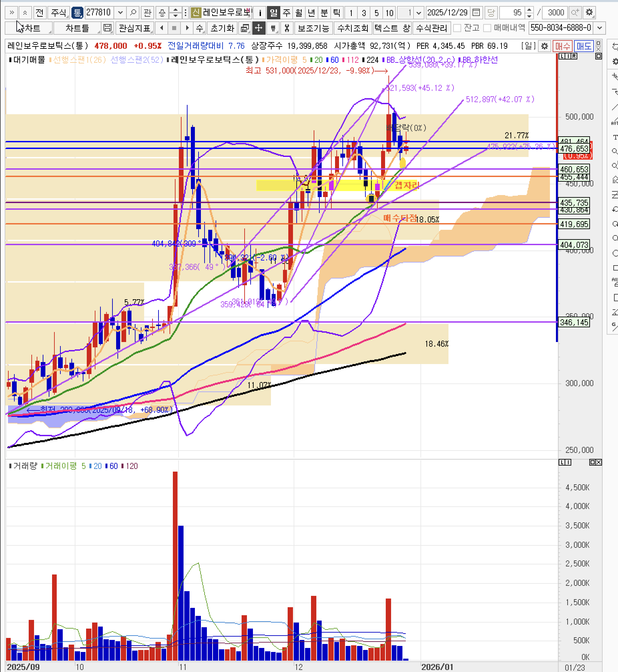The width and height of the screenshot is (618, 672).
Task: Open the account number 550-8034-6888-0 dropdown
Action: coord(600,28)
